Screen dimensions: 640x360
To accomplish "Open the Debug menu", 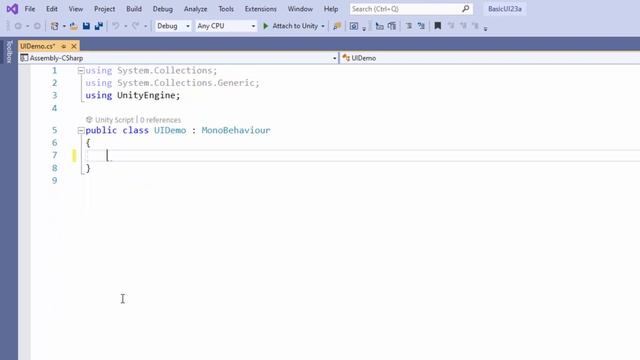I will 162,9.
